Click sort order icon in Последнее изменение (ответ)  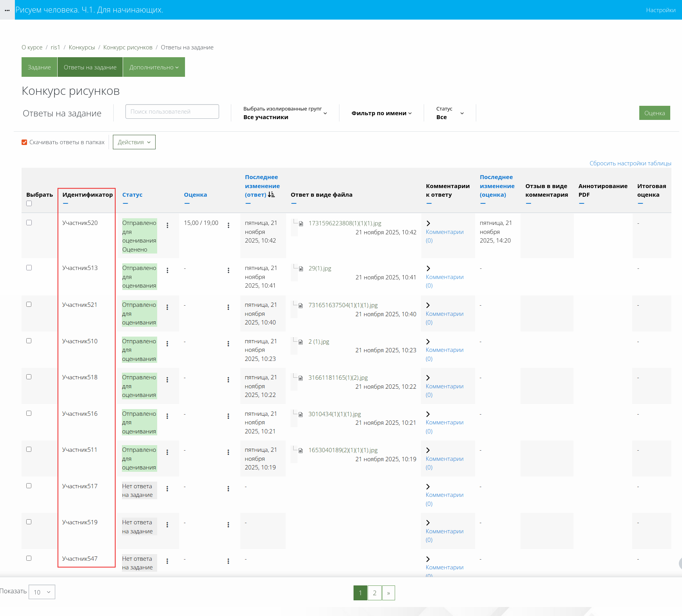click(x=271, y=195)
